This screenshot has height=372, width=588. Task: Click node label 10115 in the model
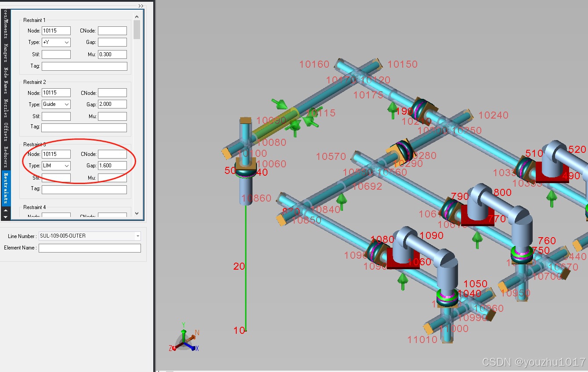[x=321, y=113]
